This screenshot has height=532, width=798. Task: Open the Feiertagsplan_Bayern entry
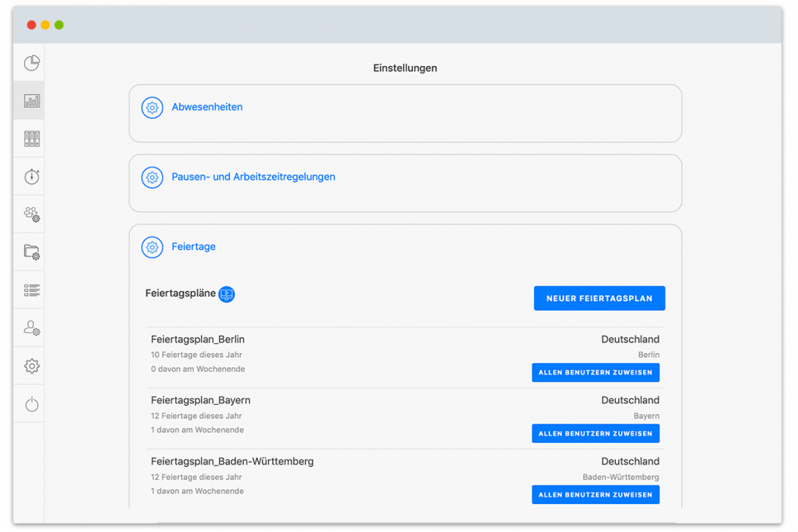201,400
